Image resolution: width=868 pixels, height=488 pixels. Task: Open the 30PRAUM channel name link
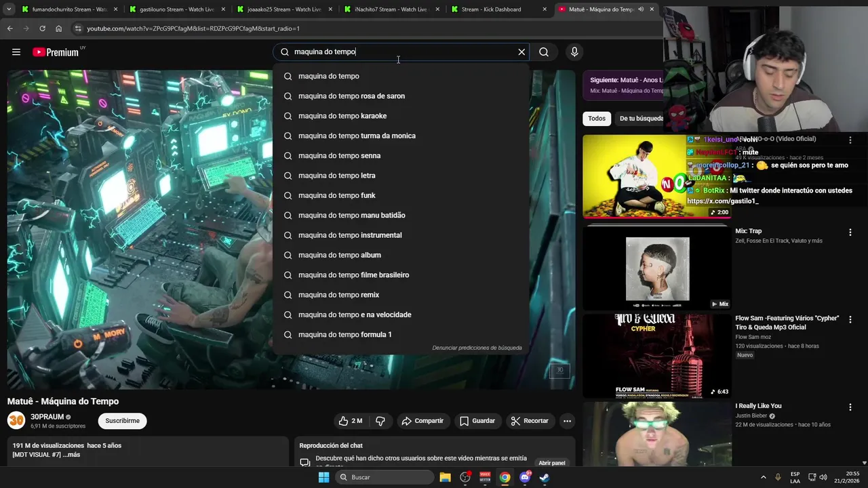coord(47,417)
